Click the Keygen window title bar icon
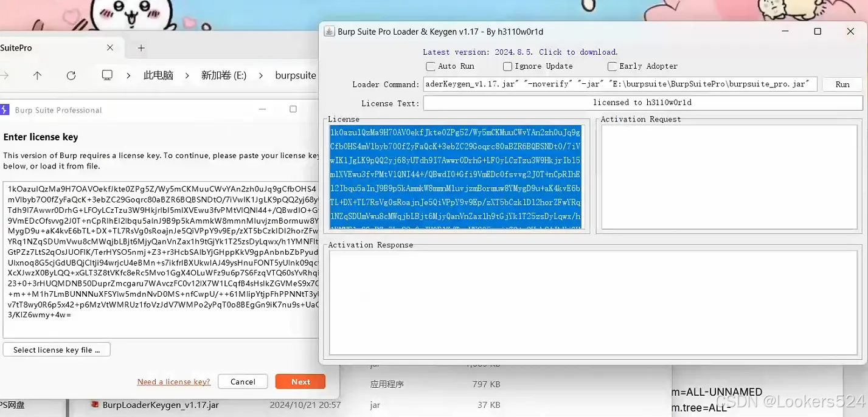868x417 pixels. (x=328, y=32)
